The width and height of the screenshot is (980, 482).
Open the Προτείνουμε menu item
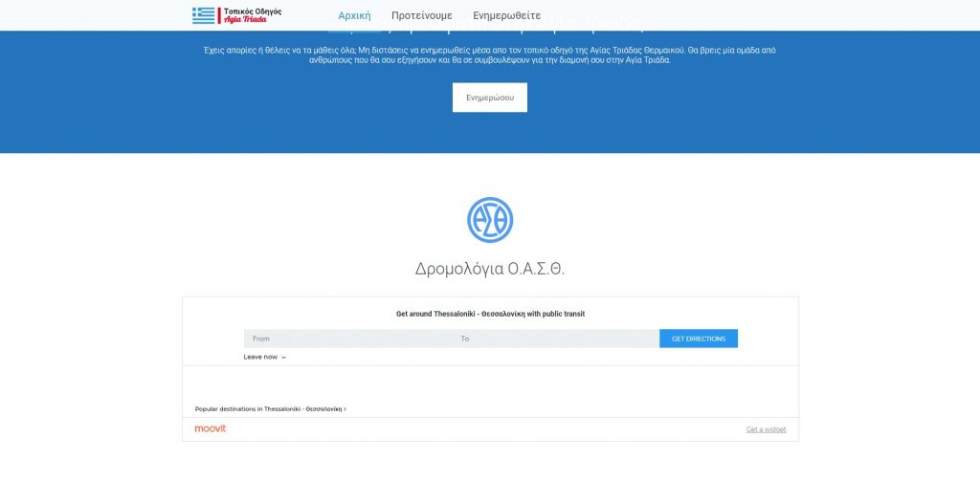click(x=422, y=15)
